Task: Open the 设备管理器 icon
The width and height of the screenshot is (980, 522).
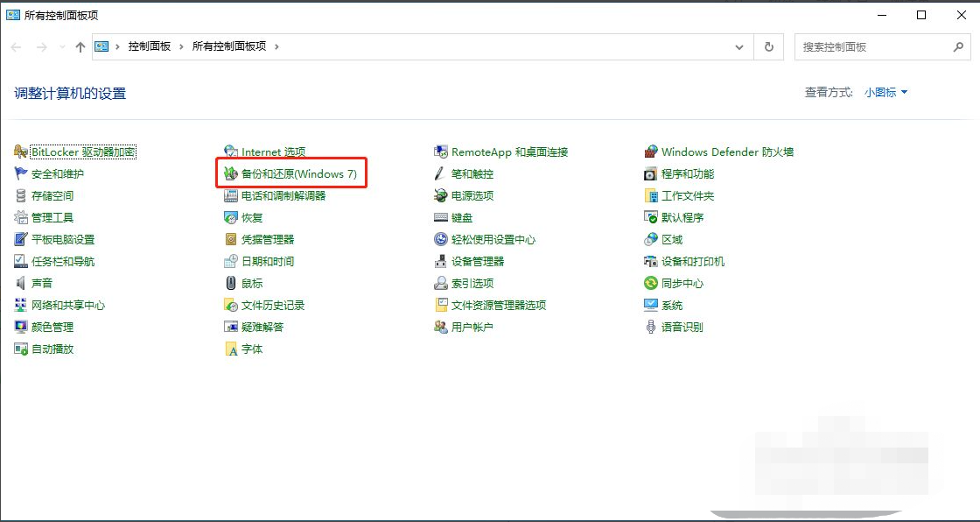Action: point(441,262)
